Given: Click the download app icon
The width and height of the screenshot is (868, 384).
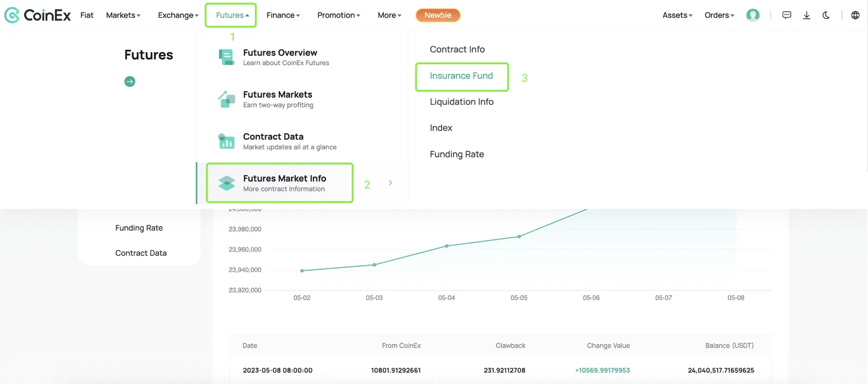Looking at the screenshot, I should pyautogui.click(x=807, y=15).
